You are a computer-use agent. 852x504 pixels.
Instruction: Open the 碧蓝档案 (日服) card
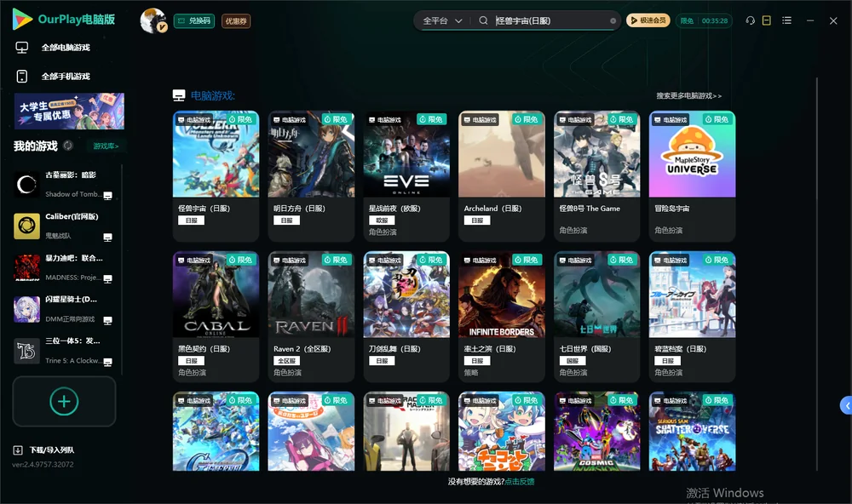[692, 317]
